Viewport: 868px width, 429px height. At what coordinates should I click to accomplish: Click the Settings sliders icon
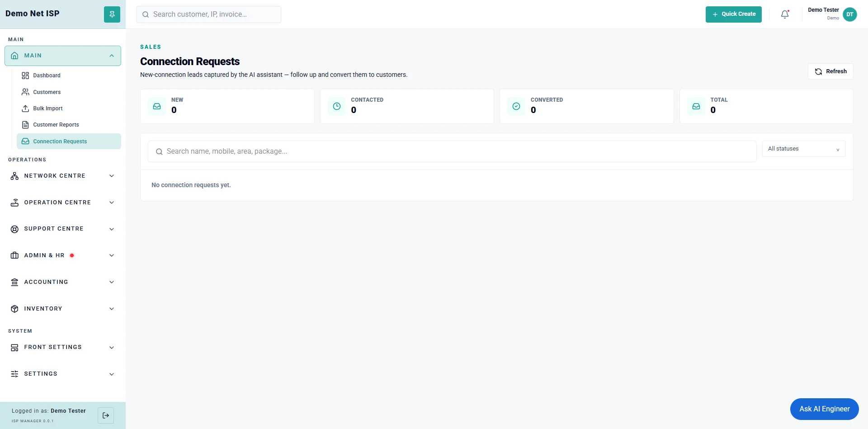pos(14,374)
